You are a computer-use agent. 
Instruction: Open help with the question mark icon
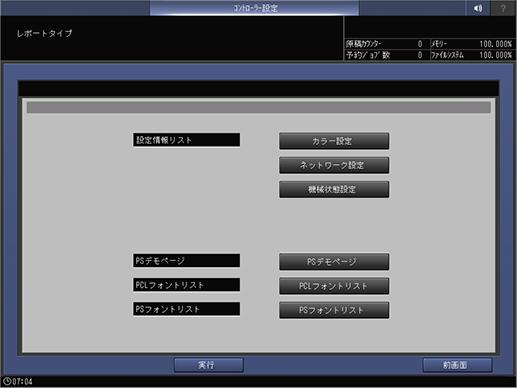coord(503,8)
